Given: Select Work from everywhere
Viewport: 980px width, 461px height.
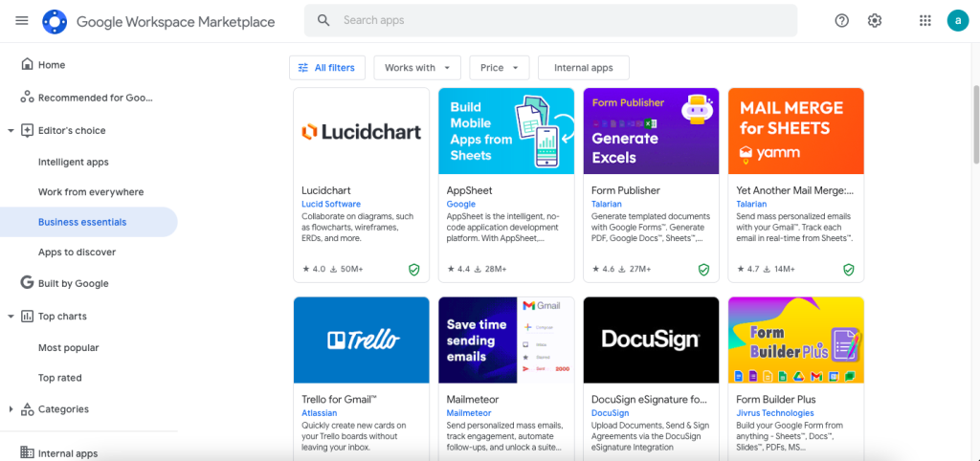Looking at the screenshot, I should pyautogui.click(x=89, y=192).
